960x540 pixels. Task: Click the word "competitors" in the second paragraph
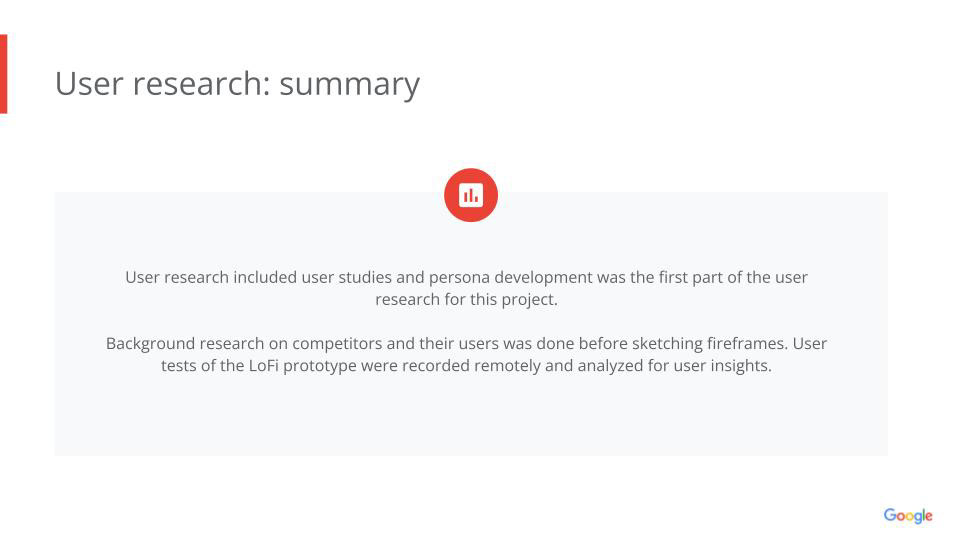click(x=336, y=343)
